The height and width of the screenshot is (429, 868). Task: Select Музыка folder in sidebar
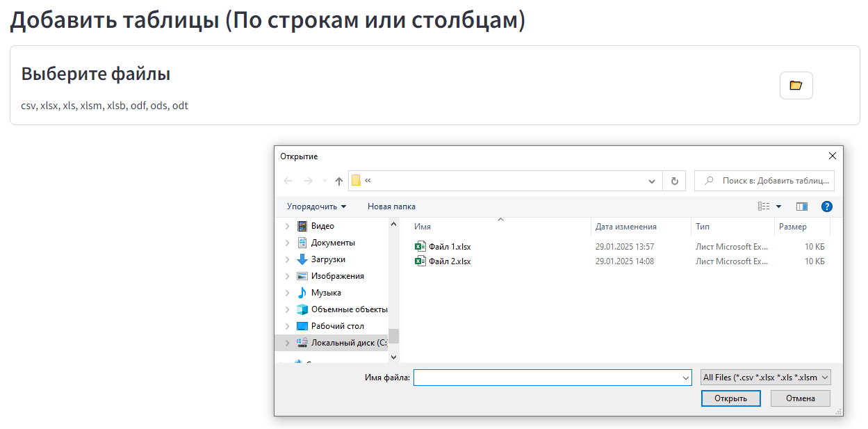326,293
